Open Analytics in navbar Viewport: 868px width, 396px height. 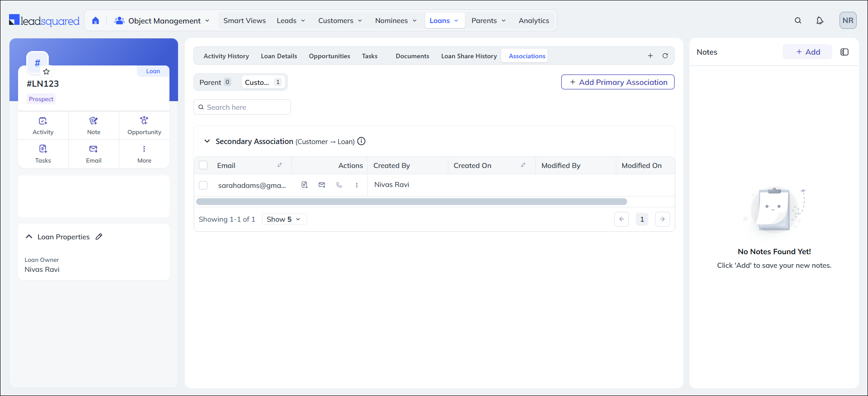coord(534,21)
